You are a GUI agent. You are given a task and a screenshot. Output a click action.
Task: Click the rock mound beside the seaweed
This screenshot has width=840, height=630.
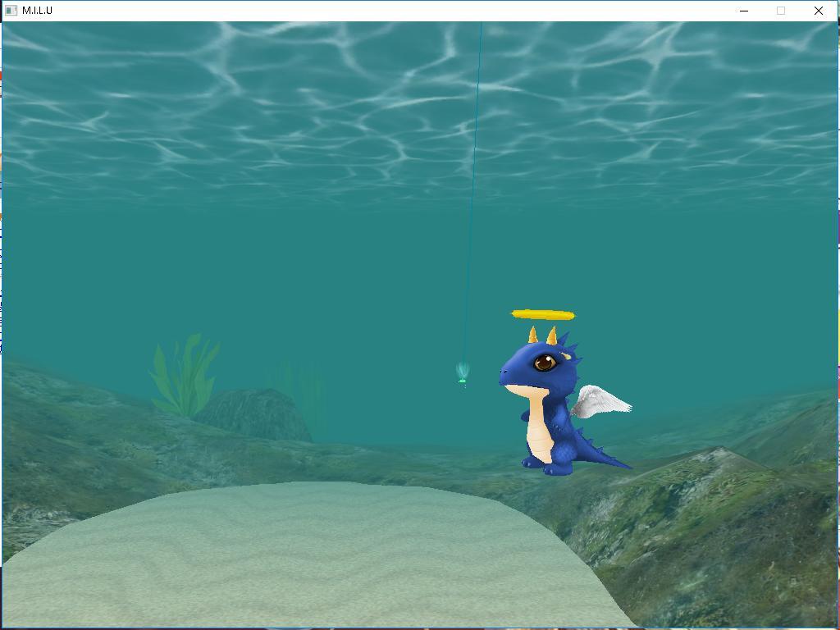pos(253,414)
